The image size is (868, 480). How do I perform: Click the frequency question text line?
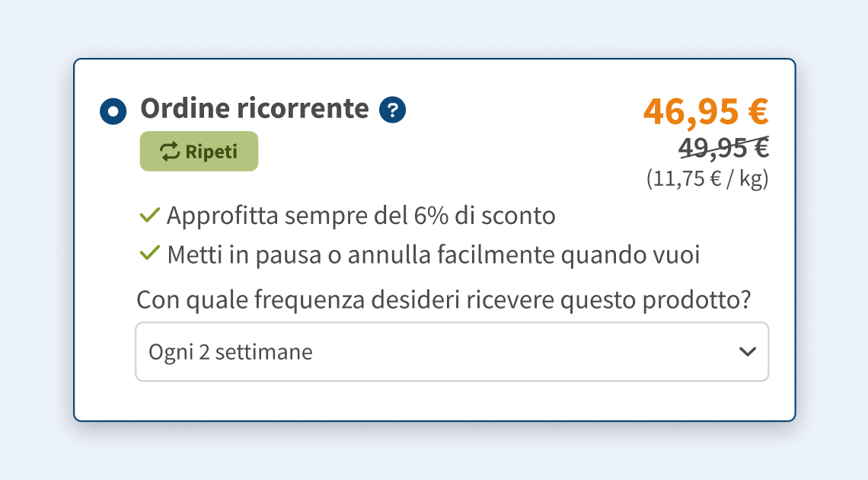[x=443, y=299]
